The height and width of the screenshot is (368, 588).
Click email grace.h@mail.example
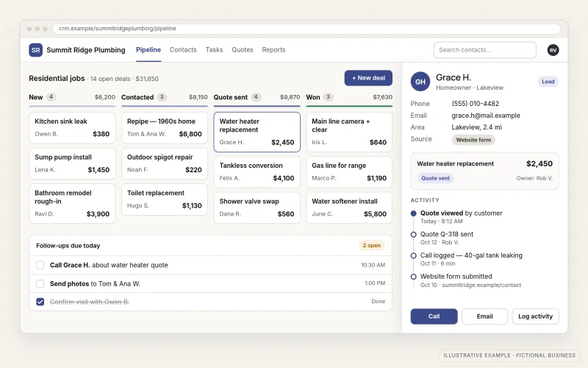(x=486, y=116)
